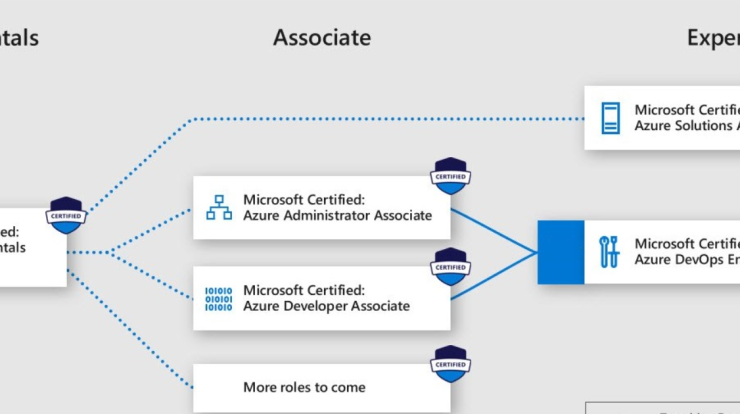Click the solid blue DevOps square
740x414 pixels.
point(561,252)
